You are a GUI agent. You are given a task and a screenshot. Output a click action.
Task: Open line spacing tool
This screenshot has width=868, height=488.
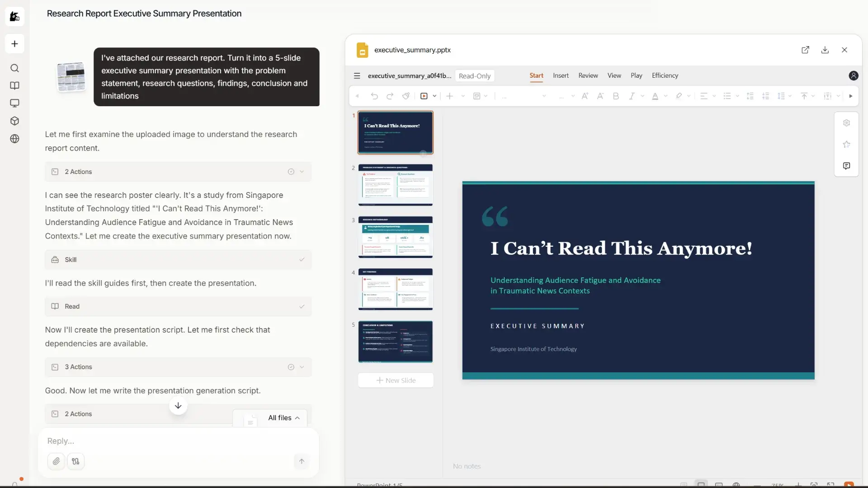(781, 96)
